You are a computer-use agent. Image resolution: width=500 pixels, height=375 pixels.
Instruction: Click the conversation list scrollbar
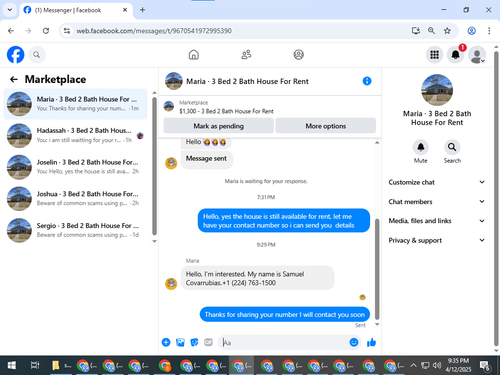tap(154, 166)
